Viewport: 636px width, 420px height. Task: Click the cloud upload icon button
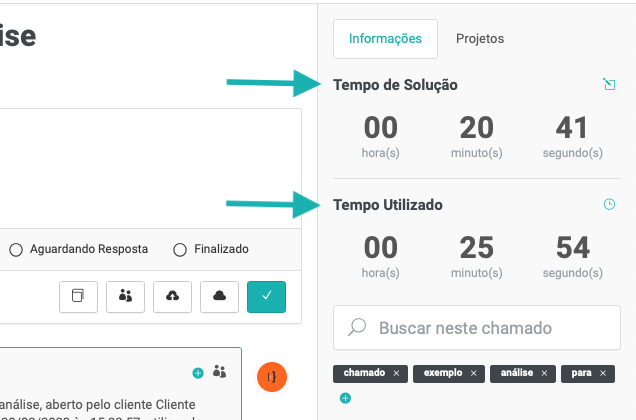click(172, 296)
